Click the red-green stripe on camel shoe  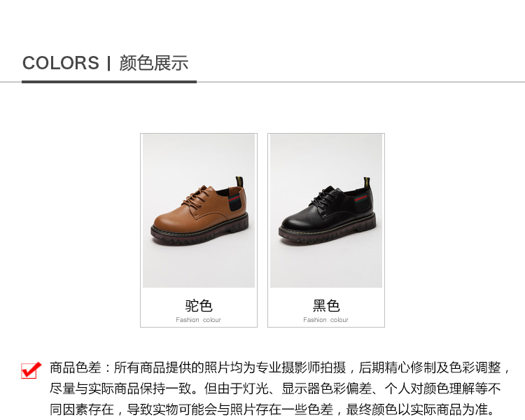pyautogui.click(x=235, y=197)
